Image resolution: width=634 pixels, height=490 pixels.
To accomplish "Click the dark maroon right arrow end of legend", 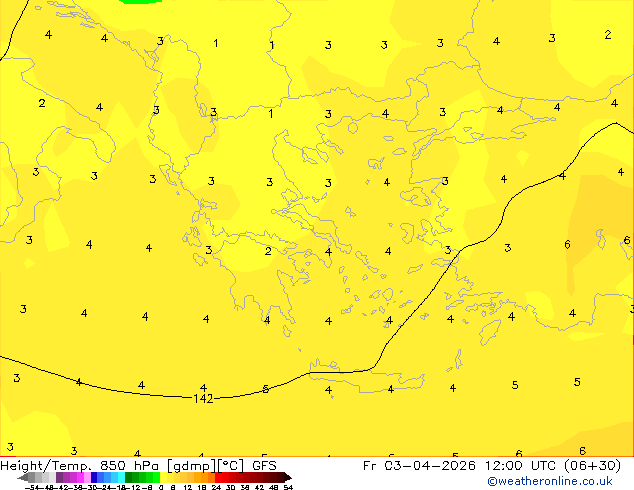I will pyautogui.click(x=288, y=477).
